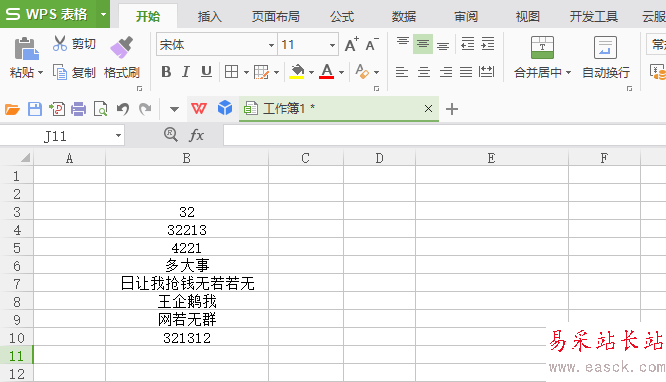Click the open folder icon

click(12, 109)
